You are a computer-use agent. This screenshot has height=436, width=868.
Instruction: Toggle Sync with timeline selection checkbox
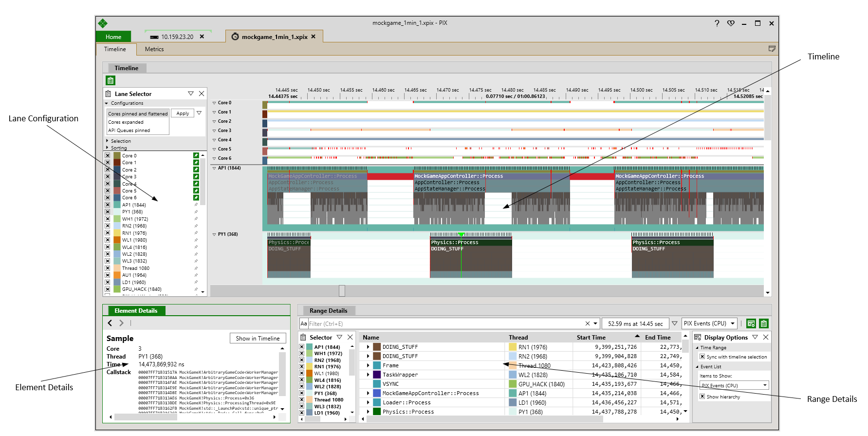pos(702,357)
